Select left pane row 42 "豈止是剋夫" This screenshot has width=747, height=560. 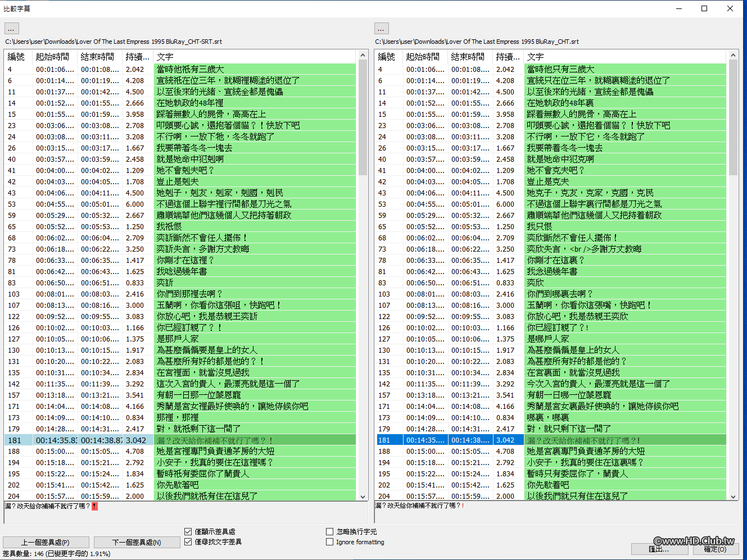coord(180,181)
